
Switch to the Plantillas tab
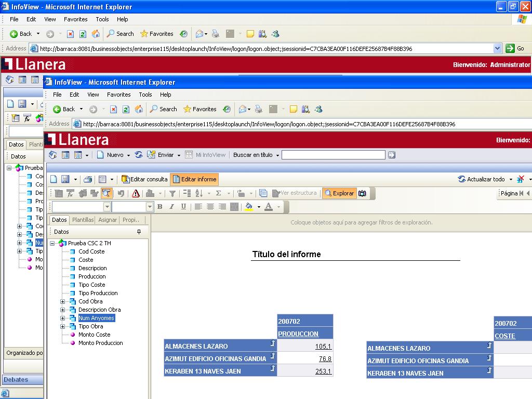[x=82, y=220]
